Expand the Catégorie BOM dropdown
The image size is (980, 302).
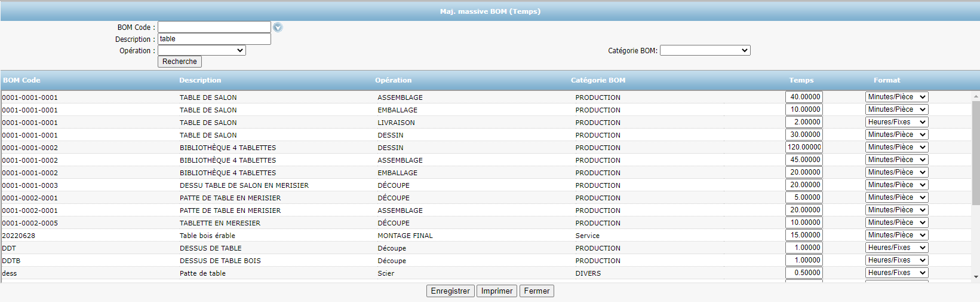pos(705,51)
